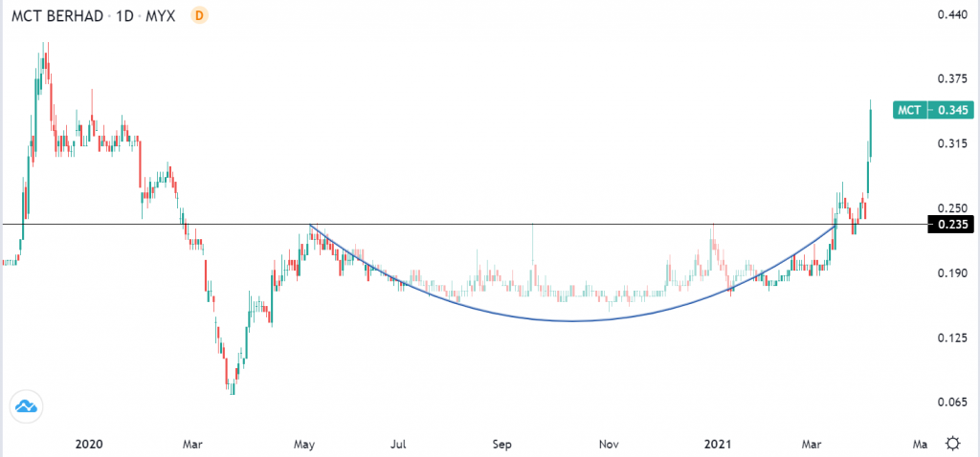This screenshot has height=457, width=980.
Task: Click the Jul time axis label
Action: pyautogui.click(x=398, y=445)
